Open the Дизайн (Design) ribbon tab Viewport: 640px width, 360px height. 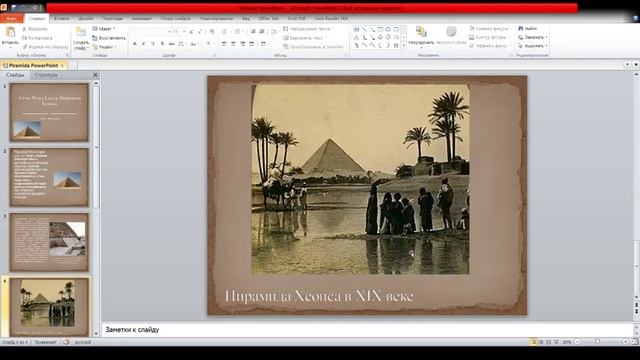coord(85,18)
